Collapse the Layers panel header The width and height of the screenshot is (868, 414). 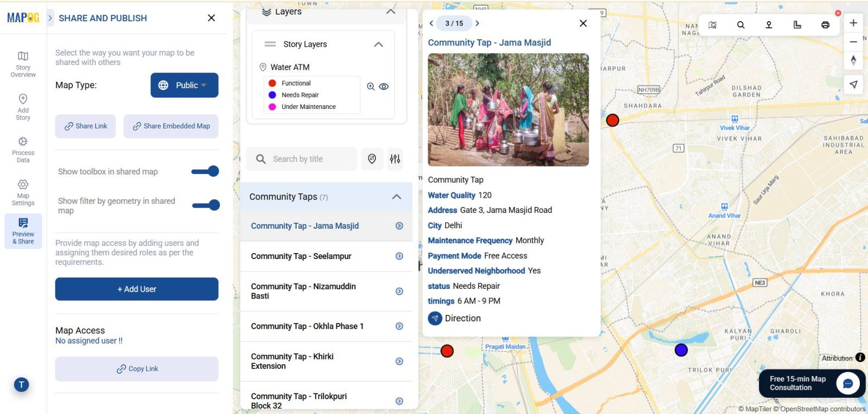pos(391,11)
